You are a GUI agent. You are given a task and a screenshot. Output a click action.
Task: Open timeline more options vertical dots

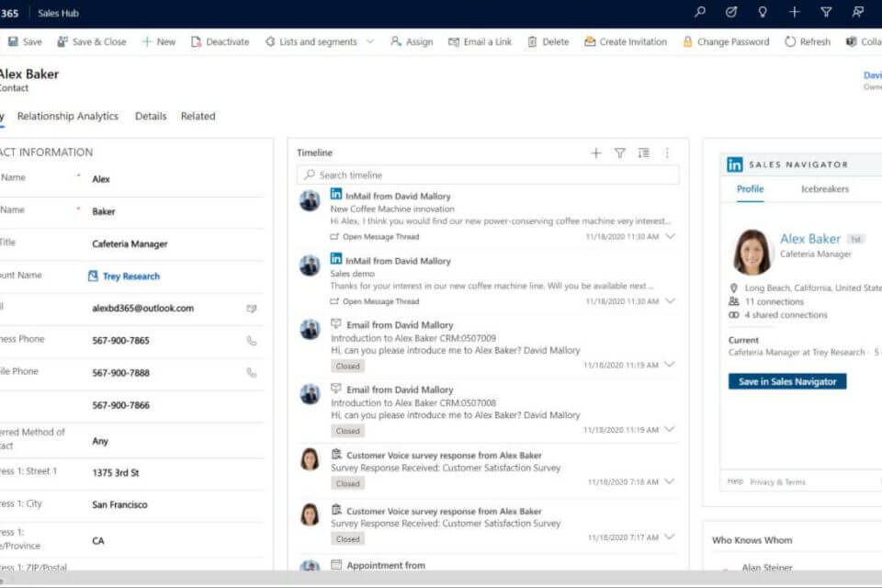pyautogui.click(x=668, y=153)
